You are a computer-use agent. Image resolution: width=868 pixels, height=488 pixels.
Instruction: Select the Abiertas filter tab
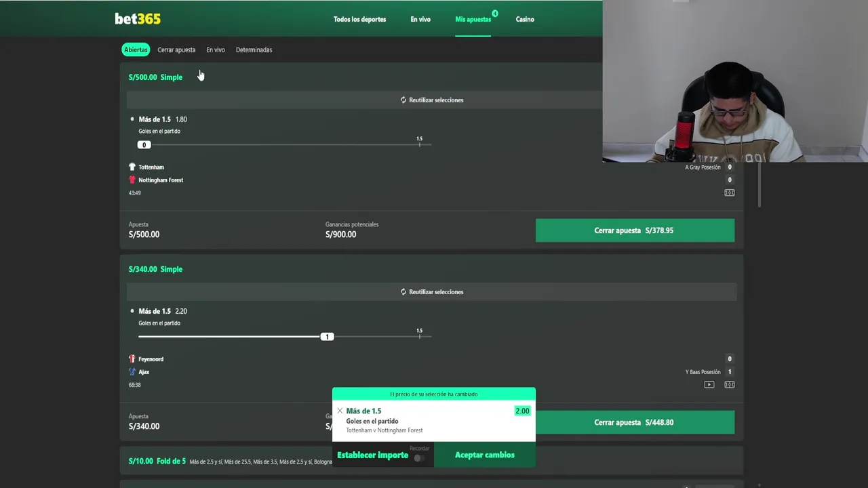coord(136,49)
